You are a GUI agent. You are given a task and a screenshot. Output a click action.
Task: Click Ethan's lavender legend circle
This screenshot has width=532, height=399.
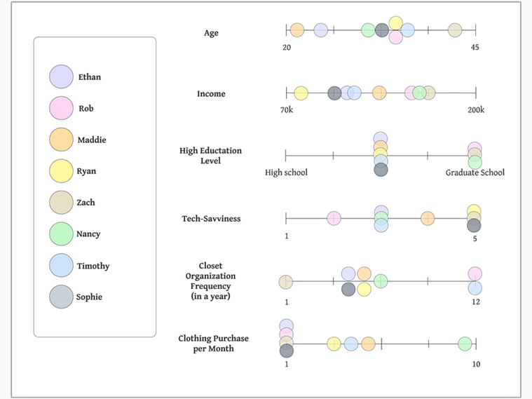coord(61,76)
